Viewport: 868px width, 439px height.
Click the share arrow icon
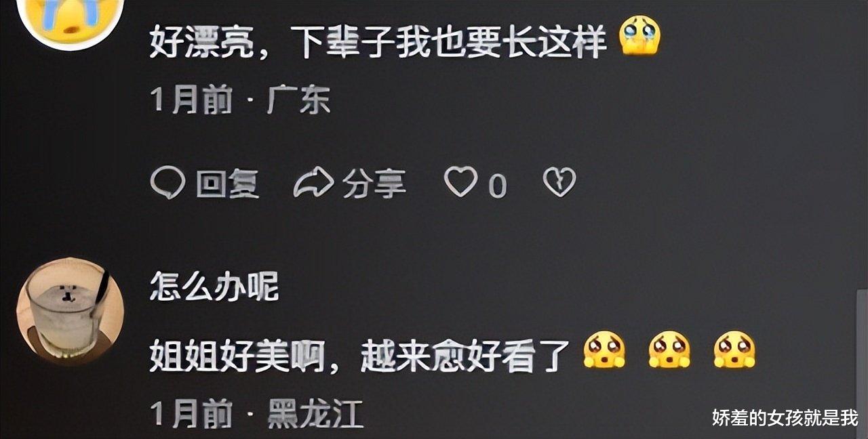click(313, 183)
